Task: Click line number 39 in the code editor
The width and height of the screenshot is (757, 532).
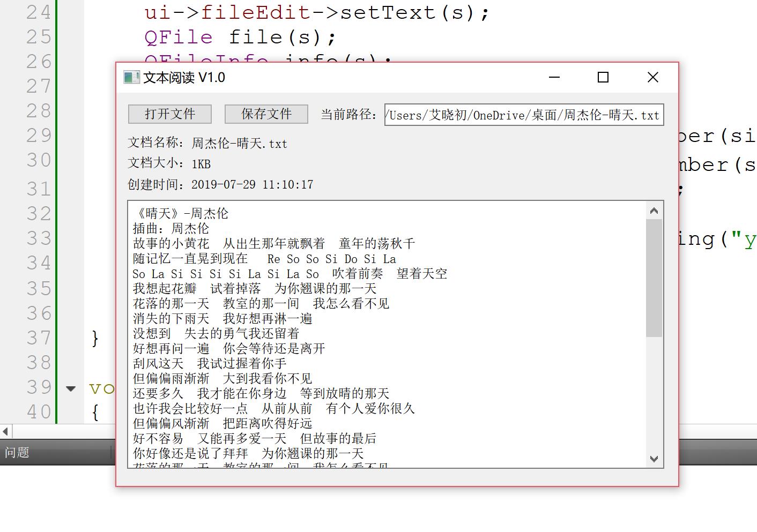Action: (38, 387)
